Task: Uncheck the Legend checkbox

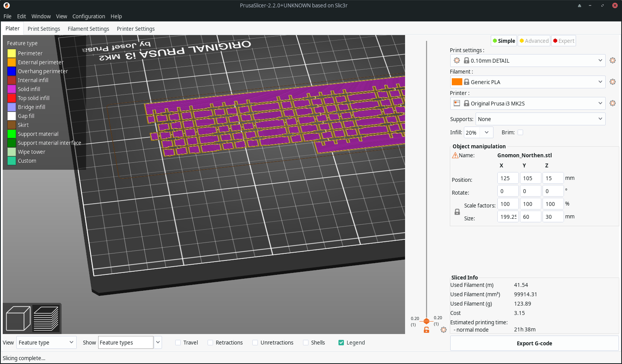Action: [x=341, y=343]
